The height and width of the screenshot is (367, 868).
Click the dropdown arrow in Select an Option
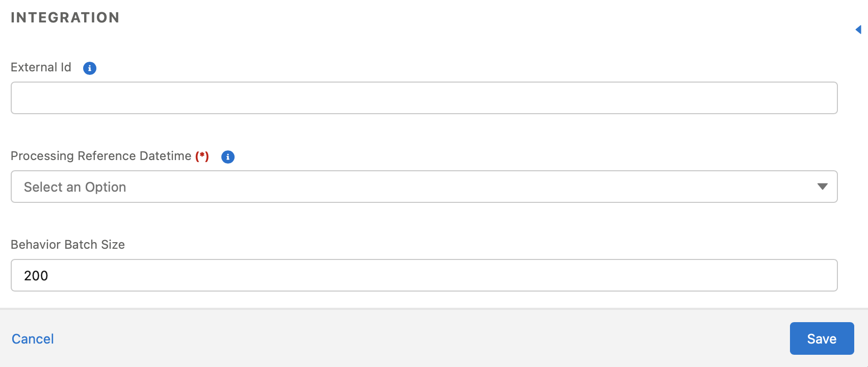coord(822,187)
